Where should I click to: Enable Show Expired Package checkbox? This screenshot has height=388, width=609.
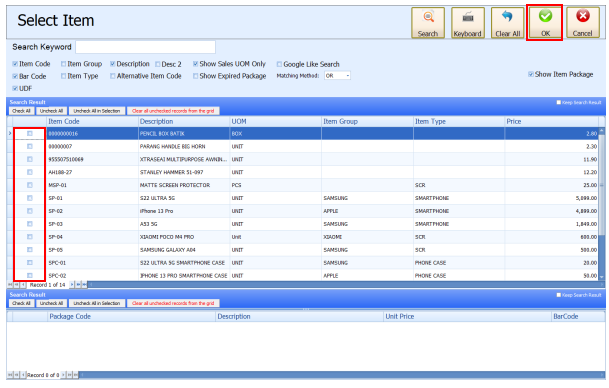195,76
